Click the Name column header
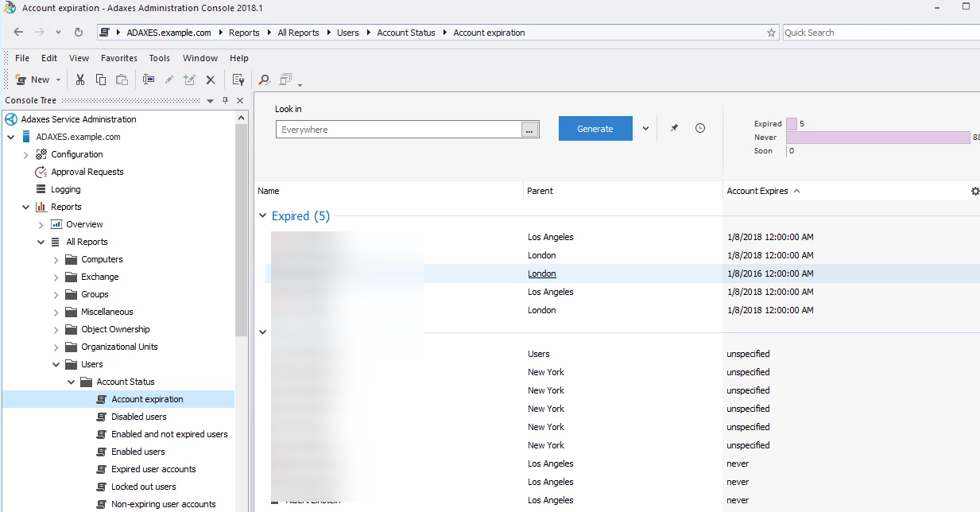980x512 pixels. (269, 191)
